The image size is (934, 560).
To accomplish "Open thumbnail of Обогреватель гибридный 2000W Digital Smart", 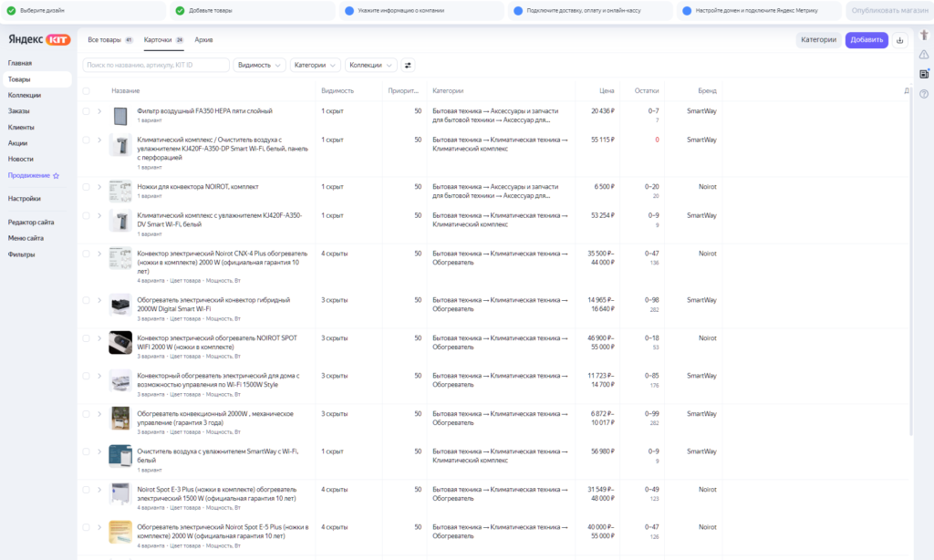I will [x=120, y=305].
